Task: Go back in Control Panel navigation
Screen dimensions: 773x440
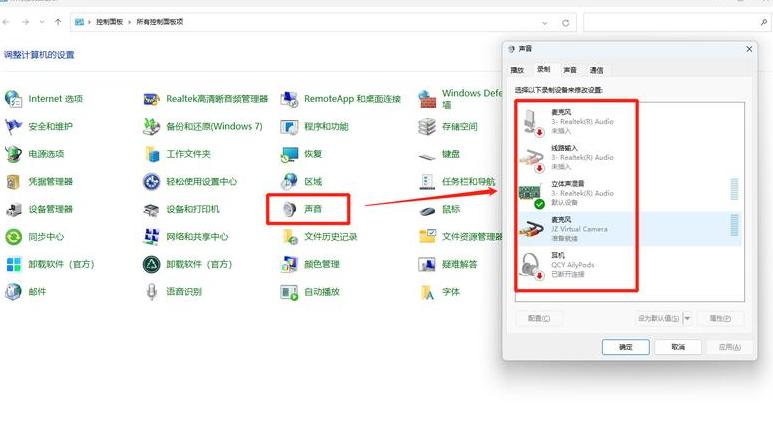Action: pos(7,22)
